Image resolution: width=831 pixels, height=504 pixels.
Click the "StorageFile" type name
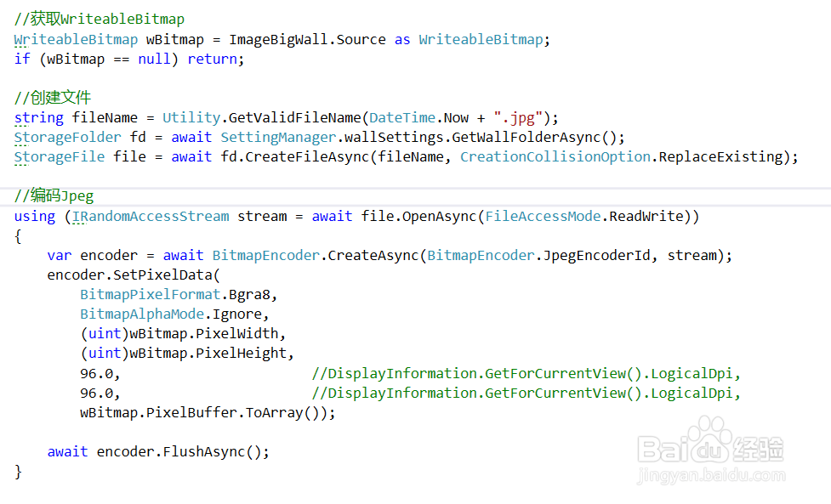click(60, 157)
